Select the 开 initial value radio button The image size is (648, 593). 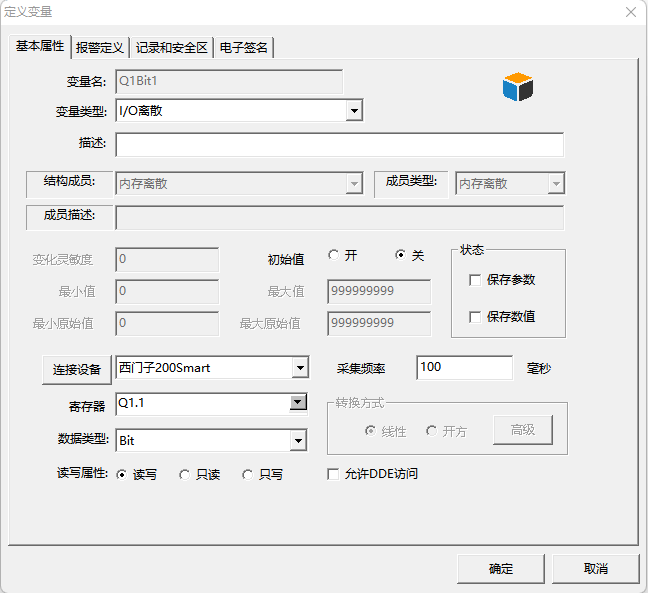[334, 255]
